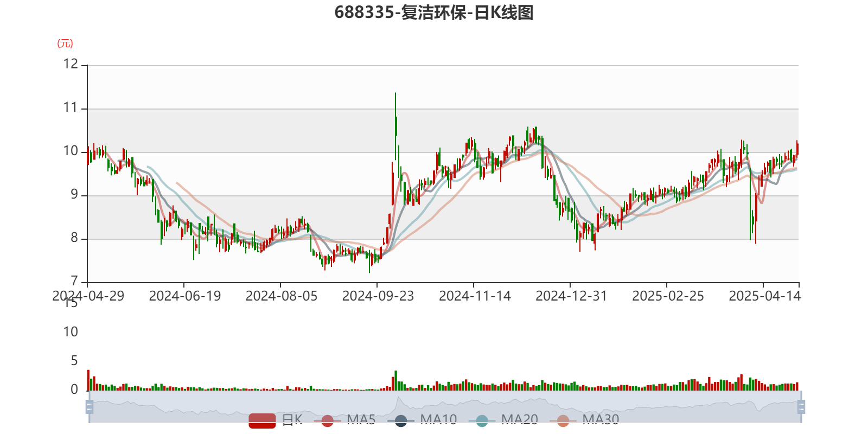Click the 2025-02-25 date axis label
The image size is (868, 434).
668,296
